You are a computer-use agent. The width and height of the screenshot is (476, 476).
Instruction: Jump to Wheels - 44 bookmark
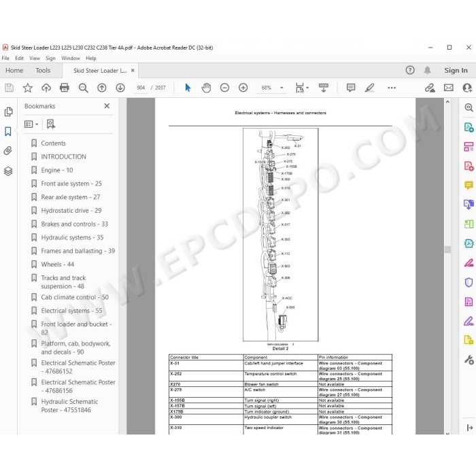[x=58, y=265]
